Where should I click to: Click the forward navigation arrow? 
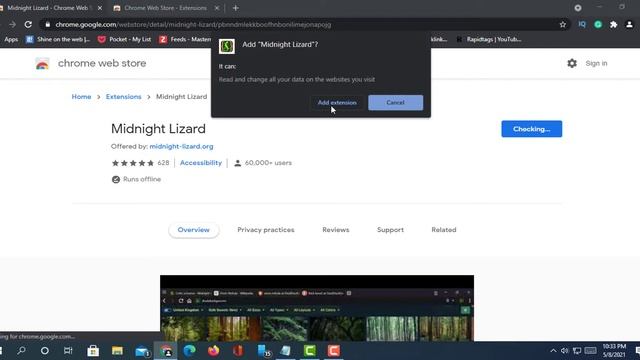[12, 24]
